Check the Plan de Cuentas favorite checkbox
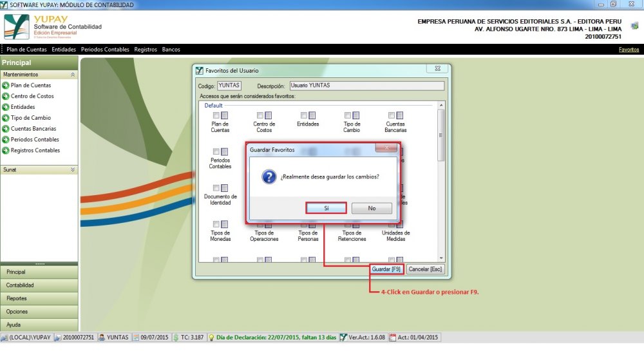 (x=216, y=115)
